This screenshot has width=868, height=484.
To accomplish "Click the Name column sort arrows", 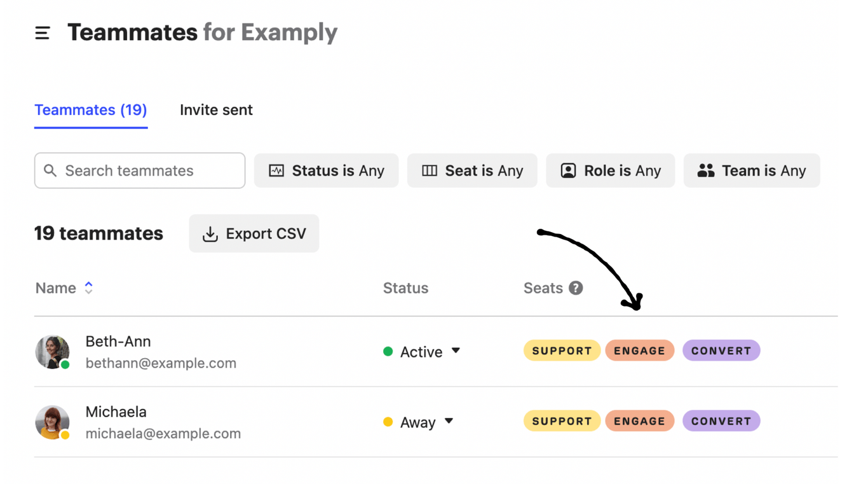I will (89, 288).
